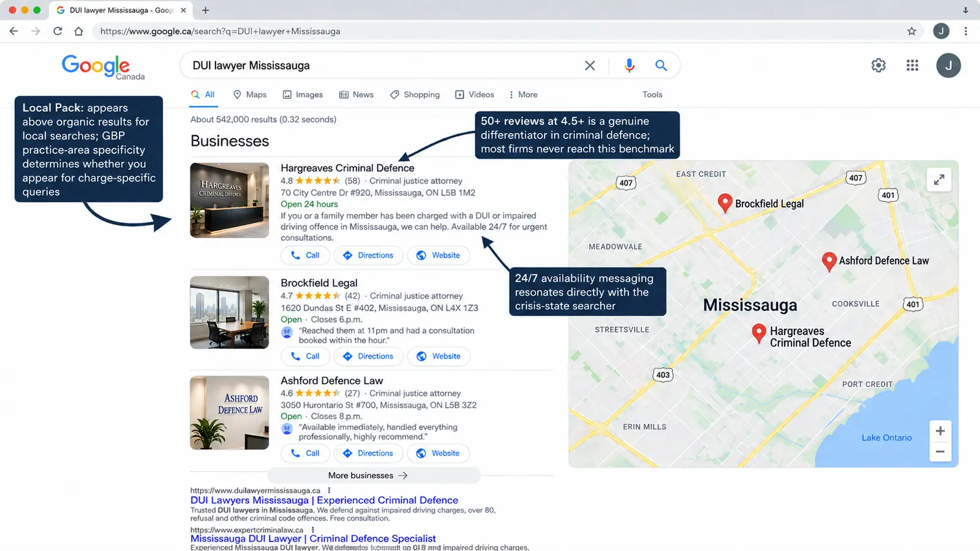Viewport: 980px width, 551px height.
Task: Open the Hargreaves Criminal Defence listing title
Action: pyautogui.click(x=347, y=168)
